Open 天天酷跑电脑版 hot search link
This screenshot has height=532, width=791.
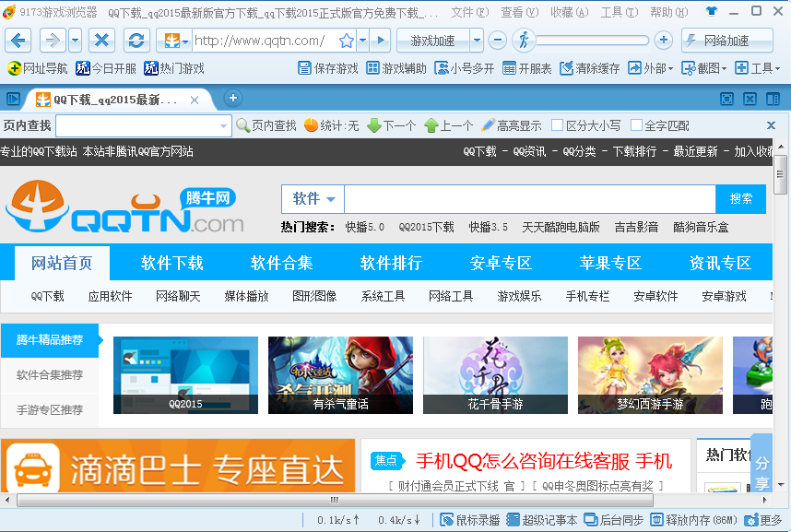coord(561,227)
